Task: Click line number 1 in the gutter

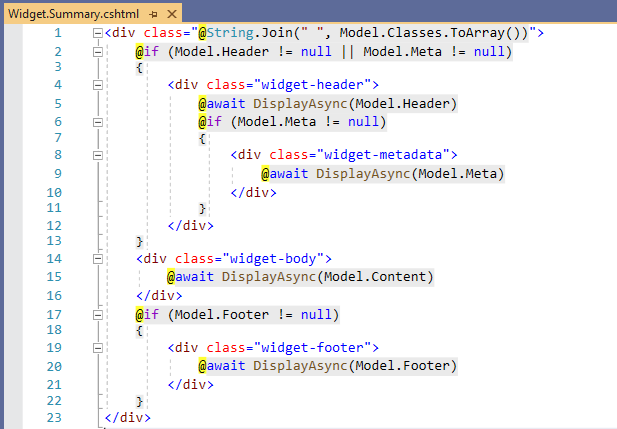Action: tap(58, 33)
